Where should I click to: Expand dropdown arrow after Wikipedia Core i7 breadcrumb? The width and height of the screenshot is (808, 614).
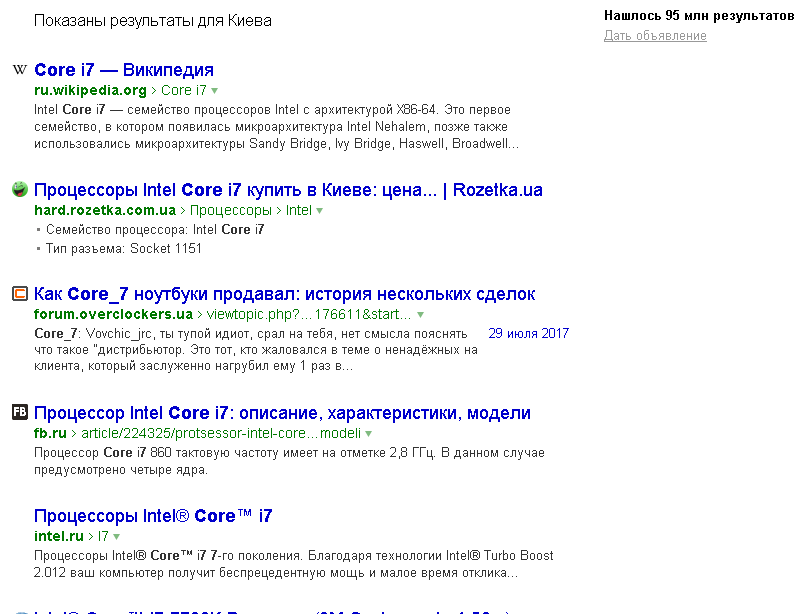pyautogui.click(x=215, y=91)
